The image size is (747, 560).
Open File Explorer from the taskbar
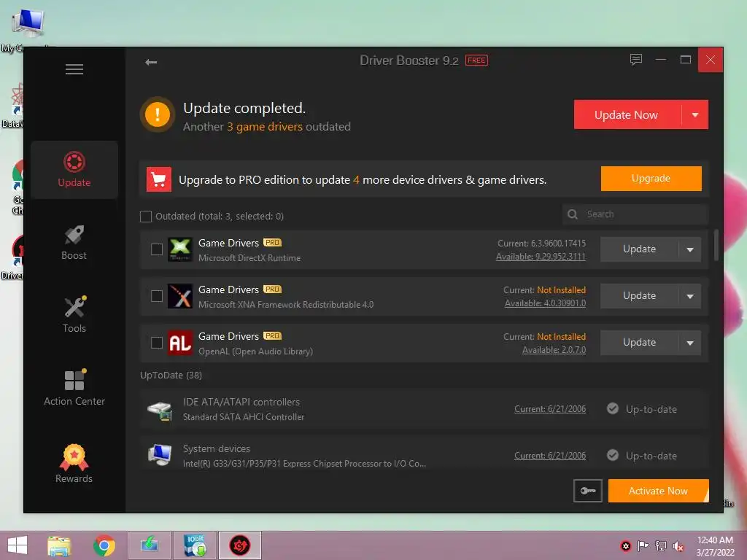tap(59, 545)
